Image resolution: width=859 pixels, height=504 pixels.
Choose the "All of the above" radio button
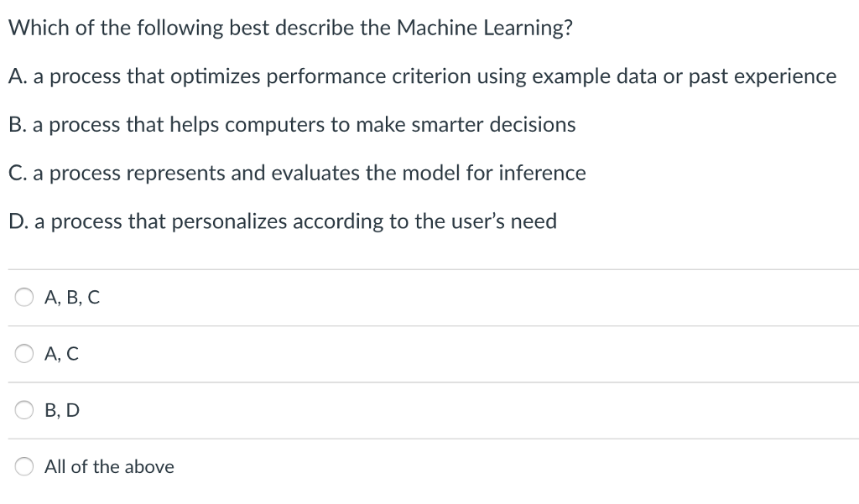[24, 466]
